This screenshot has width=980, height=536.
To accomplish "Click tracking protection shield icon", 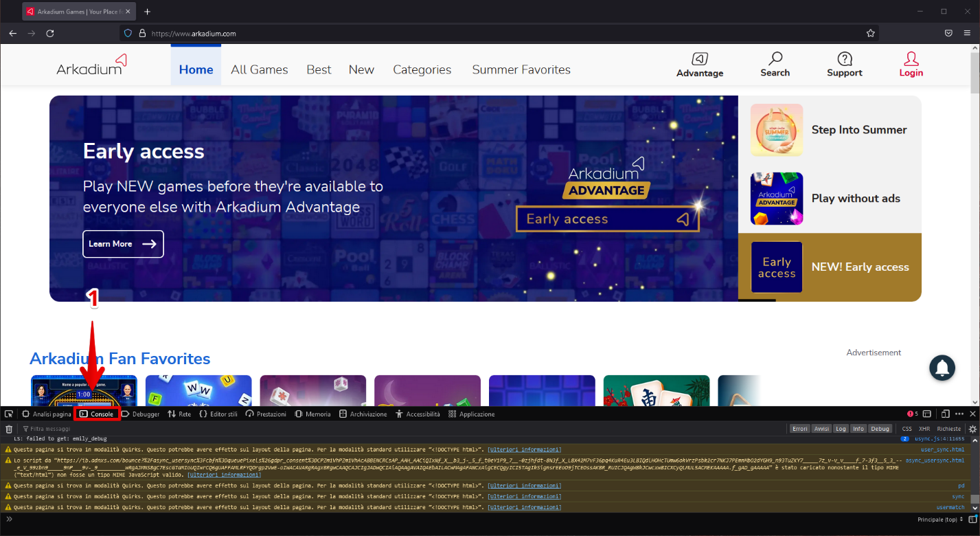I will click(128, 33).
